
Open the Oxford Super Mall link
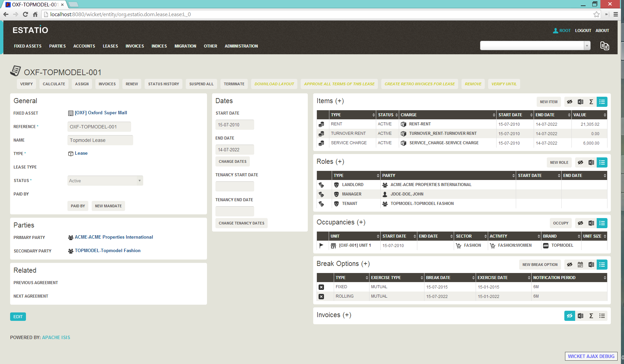101,113
